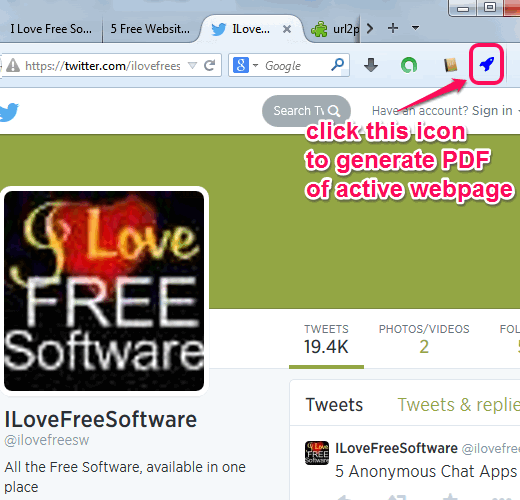Click the site identity warning triangle icon
Image resolution: width=520 pixels, height=500 pixels.
13,65
